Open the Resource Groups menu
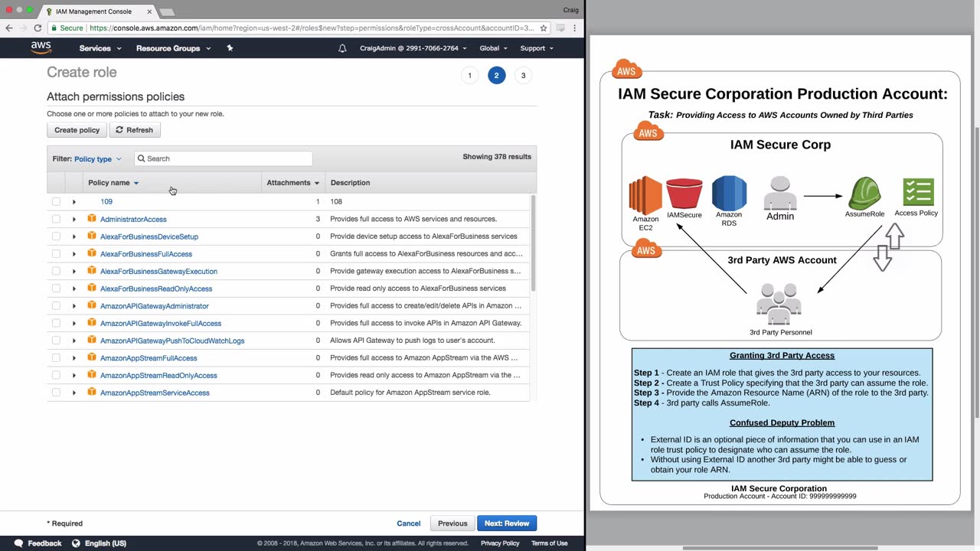The image size is (980, 551). [x=174, y=48]
